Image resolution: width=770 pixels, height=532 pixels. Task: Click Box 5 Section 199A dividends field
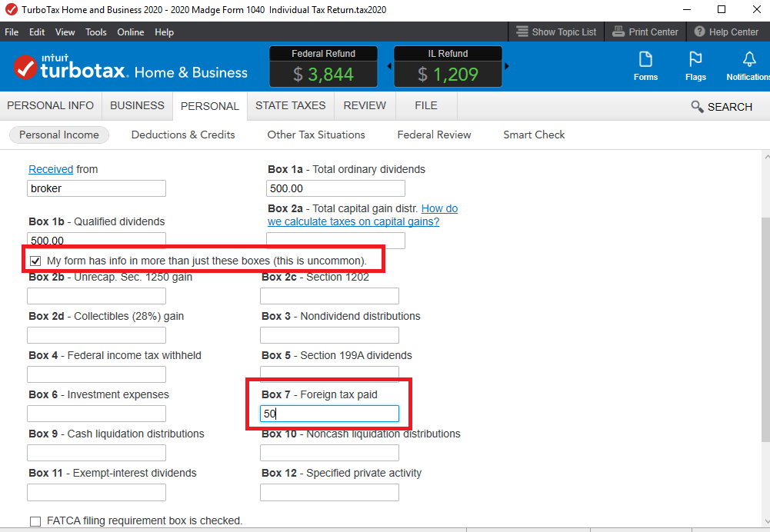point(329,373)
